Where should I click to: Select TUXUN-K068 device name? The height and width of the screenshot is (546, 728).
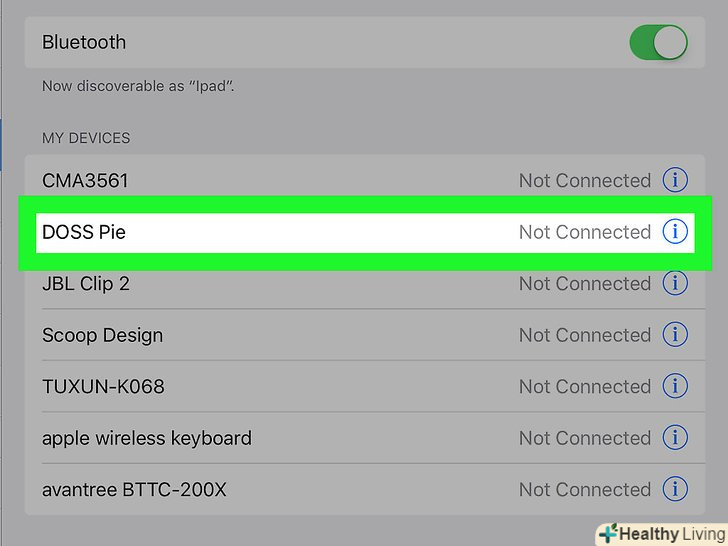(x=103, y=387)
